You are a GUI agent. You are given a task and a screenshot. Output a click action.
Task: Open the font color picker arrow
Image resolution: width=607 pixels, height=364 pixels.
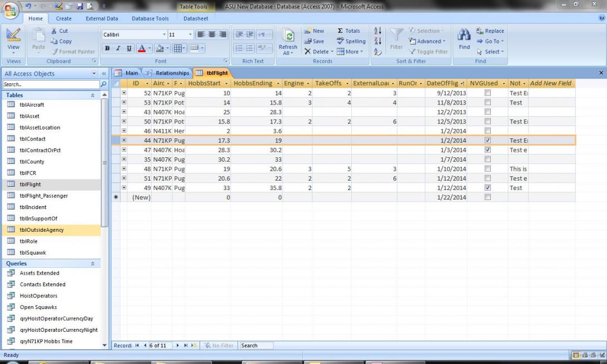(150, 49)
